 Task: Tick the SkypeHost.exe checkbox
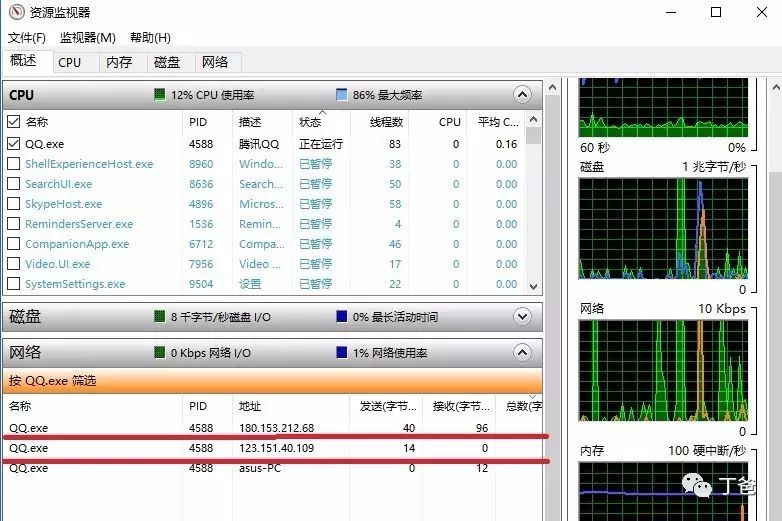[14, 204]
